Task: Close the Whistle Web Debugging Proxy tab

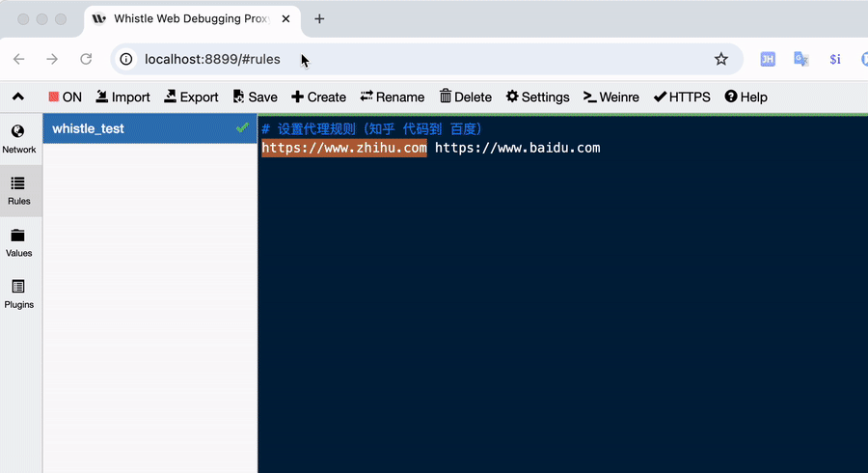Action: [285, 19]
